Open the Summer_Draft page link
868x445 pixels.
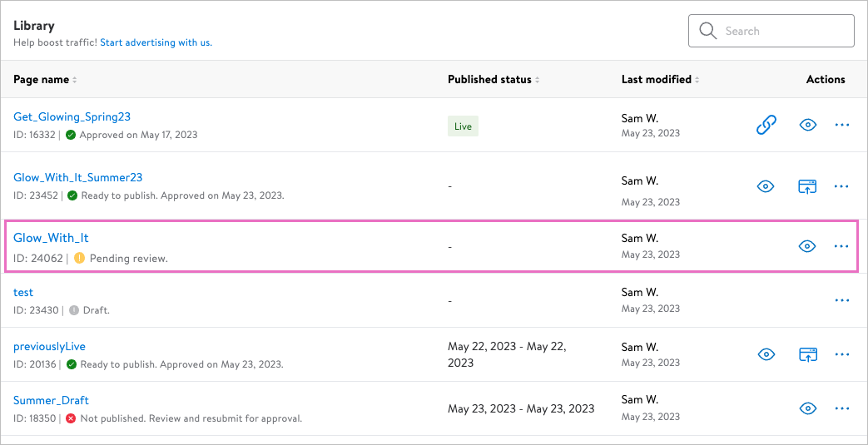(x=51, y=400)
